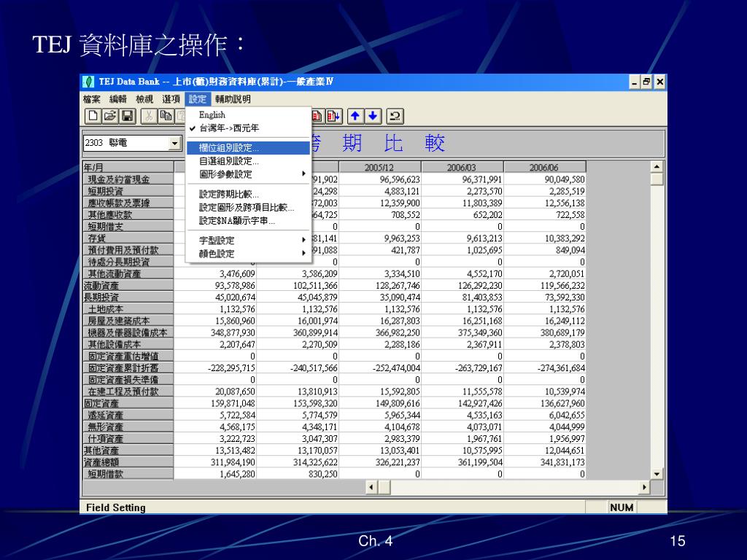Select the 存貨 row header
Image resolution: width=747 pixels, height=560 pixels.
pyautogui.click(x=128, y=238)
